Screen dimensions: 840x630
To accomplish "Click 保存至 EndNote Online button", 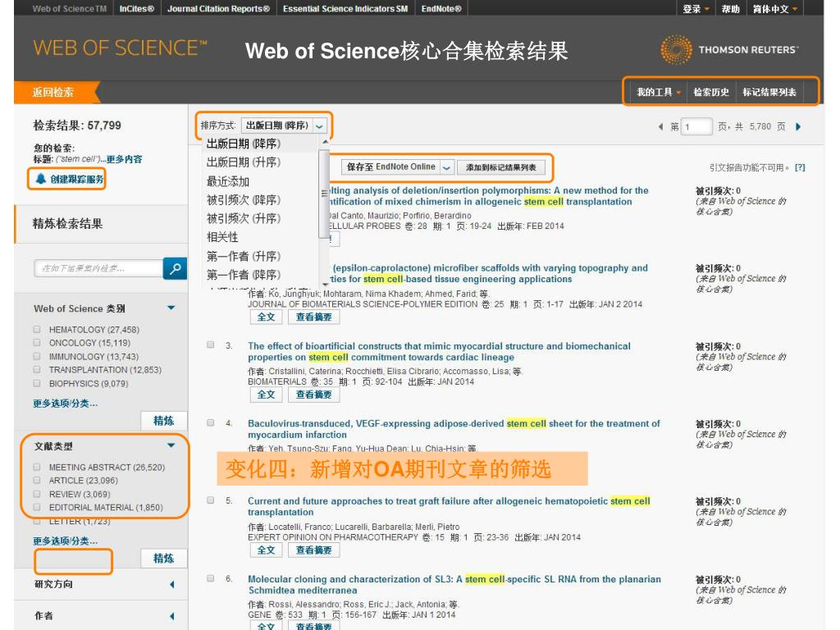I will (x=390, y=167).
